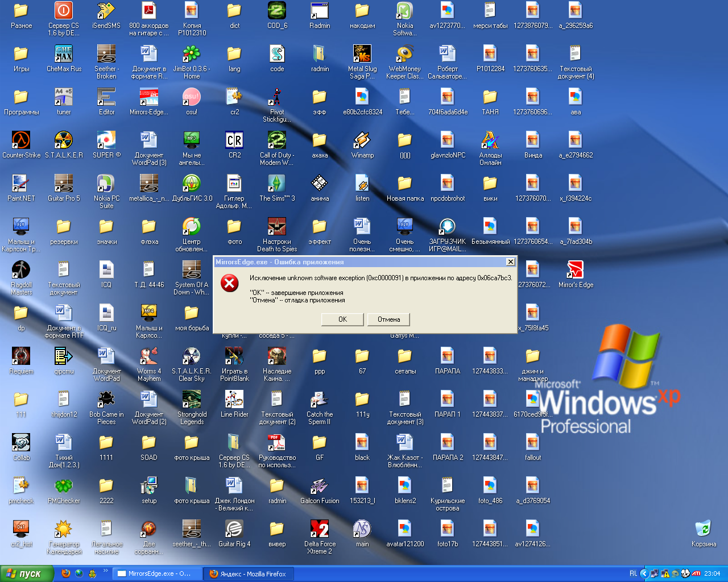The image size is (728, 582).
Task: Select the Mirror's Edge desktop shortcut
Action: 576,275
